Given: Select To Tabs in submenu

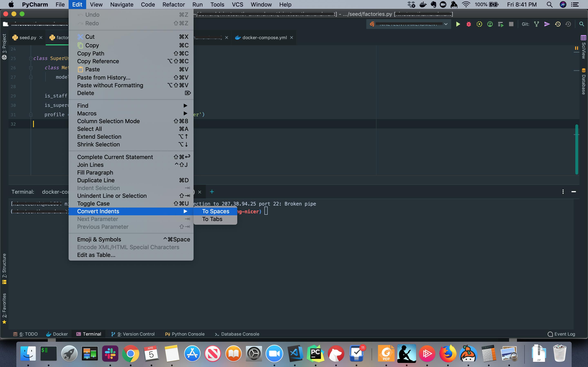Looking at the screenshot, I should tap(212, 219).
